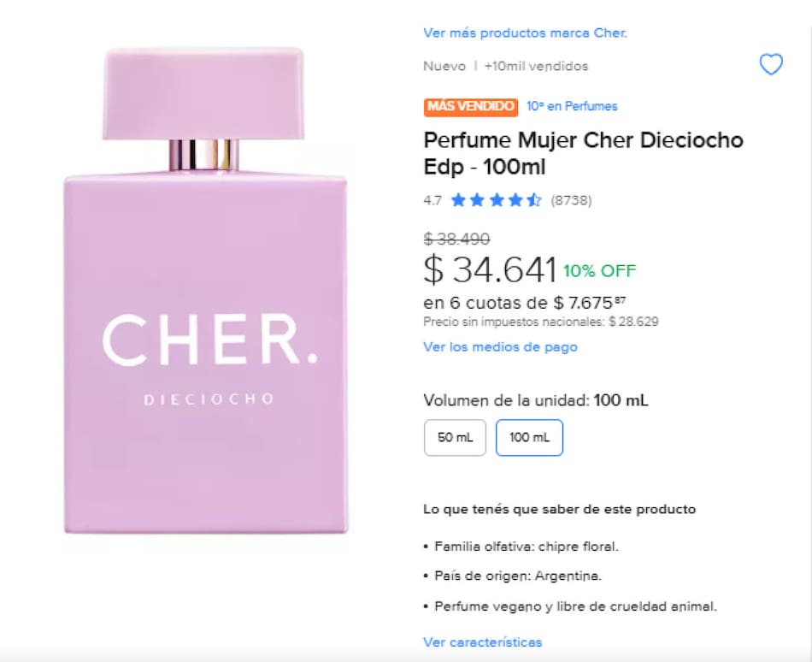Select the 50 mL volume option

pyautogui.click(x=455, y=438)
